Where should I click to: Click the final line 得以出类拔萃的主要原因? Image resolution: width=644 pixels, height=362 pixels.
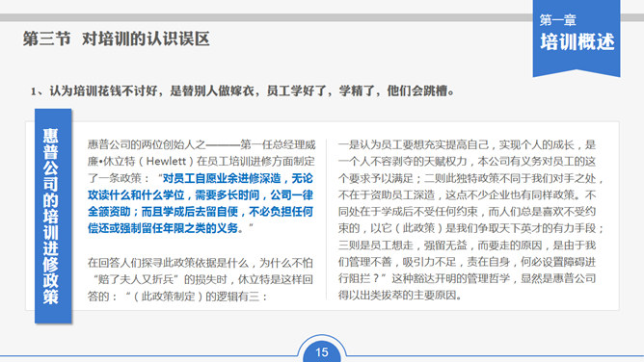click(400, 296)
